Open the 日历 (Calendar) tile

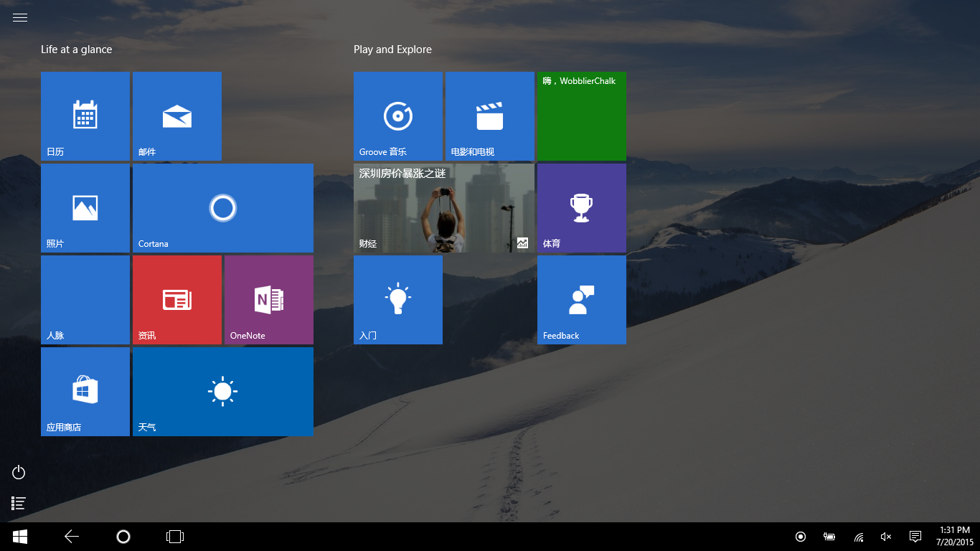[x=85, y=116]
